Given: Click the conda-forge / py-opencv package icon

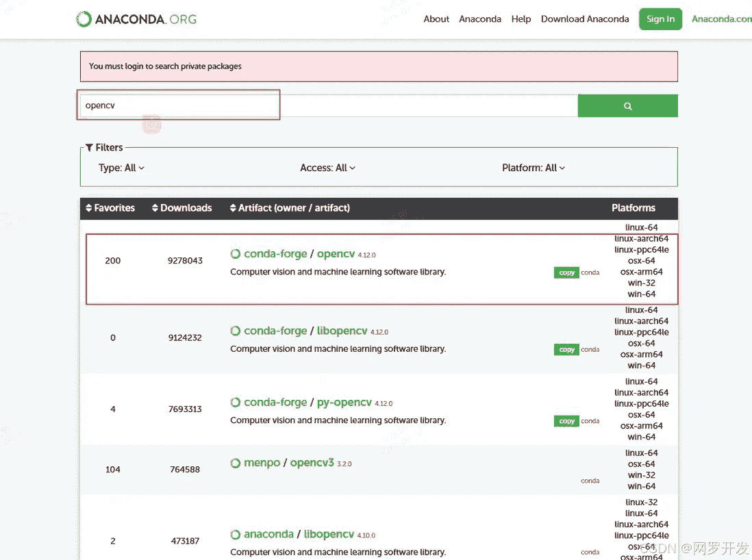Looking at the screenshot, I should pos(235,403).
